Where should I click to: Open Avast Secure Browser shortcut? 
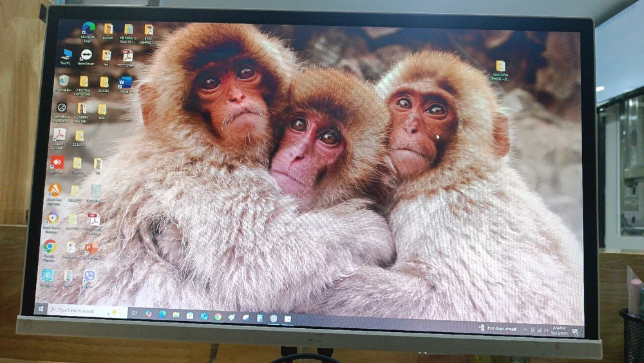[53, 218]
